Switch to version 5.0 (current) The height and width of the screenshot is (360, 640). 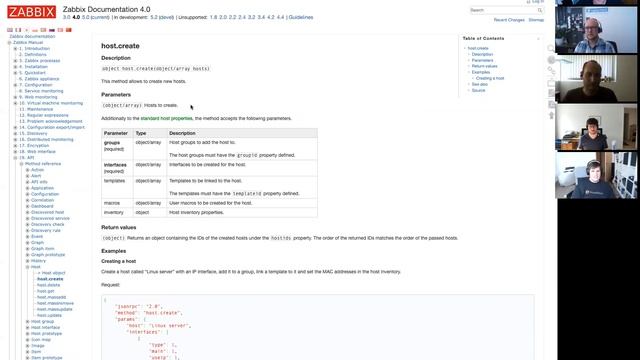[x=96, y=18]
